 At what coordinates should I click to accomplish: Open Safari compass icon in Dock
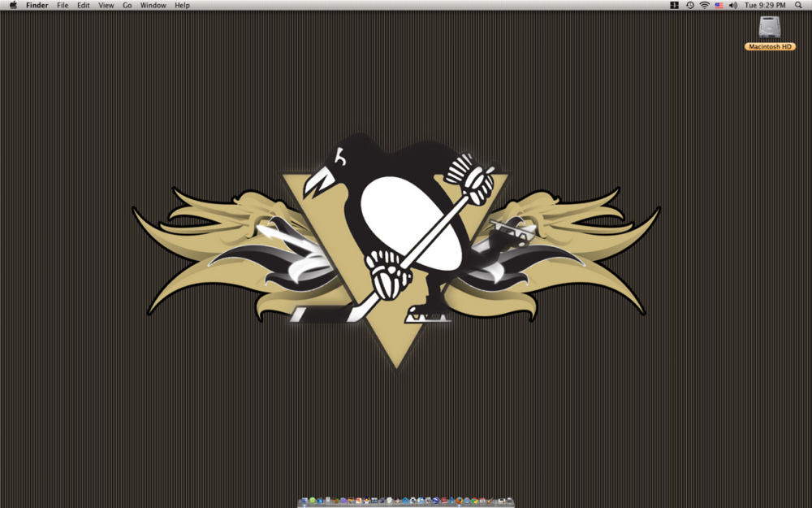(467, 501)
